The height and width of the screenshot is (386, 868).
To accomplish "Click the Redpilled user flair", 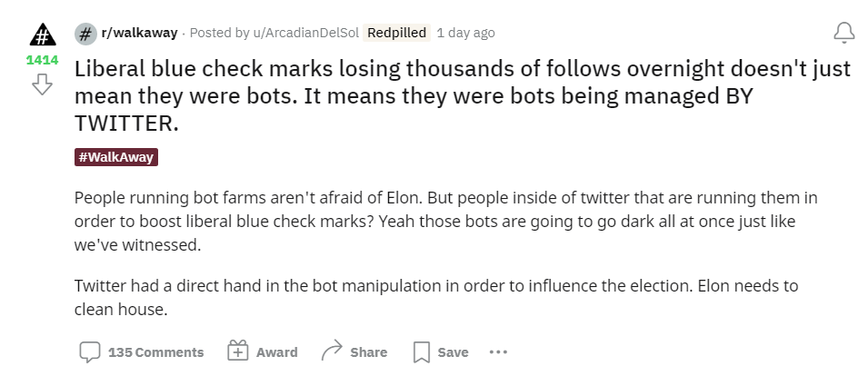I will point(396,34).
